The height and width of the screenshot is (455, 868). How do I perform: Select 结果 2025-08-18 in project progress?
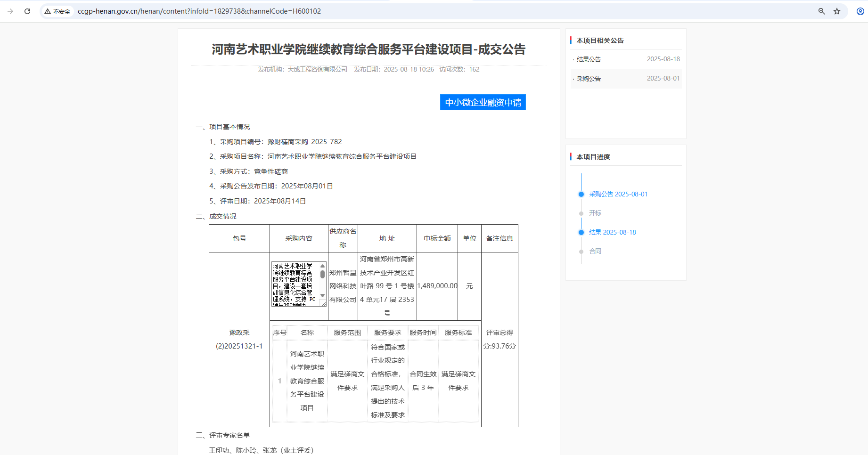(x=612, y=232)
